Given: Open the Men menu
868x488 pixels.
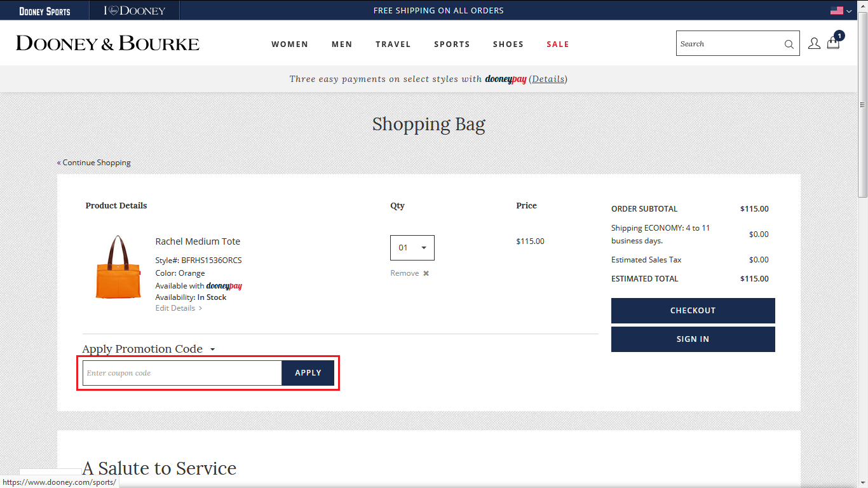Looking at the screenshot, I should tap(342, 44).
